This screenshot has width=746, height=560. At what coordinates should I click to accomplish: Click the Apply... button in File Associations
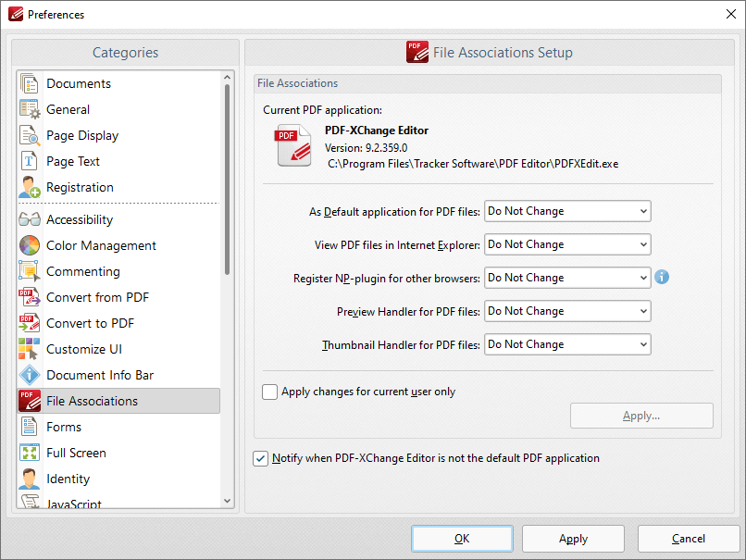[641, 416]
